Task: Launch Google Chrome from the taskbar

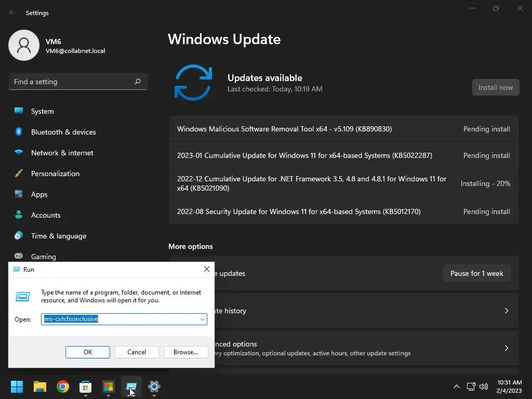Action: [63, 387]
